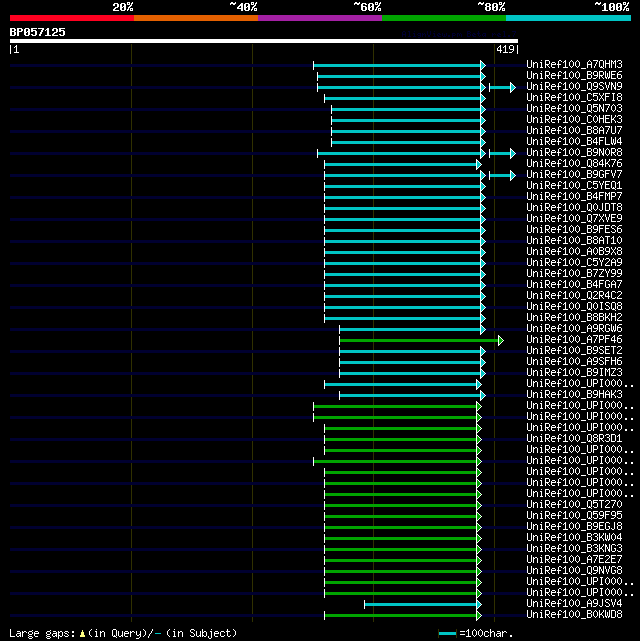This screenshot has height=641, width=640.
Task: Open hit UniRef100_B9RWE6
Action: pos(574,76)
